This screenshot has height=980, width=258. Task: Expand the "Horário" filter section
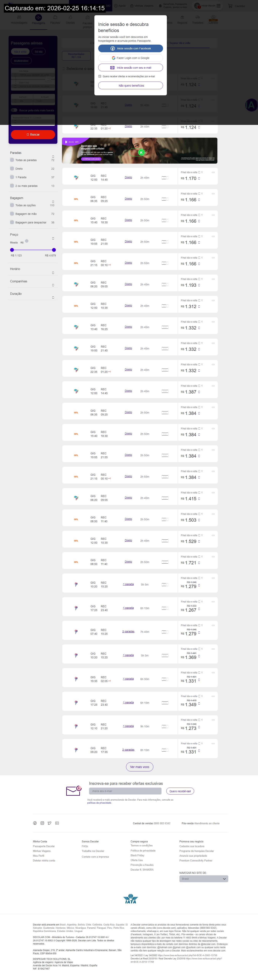click(x=53, y=273)
